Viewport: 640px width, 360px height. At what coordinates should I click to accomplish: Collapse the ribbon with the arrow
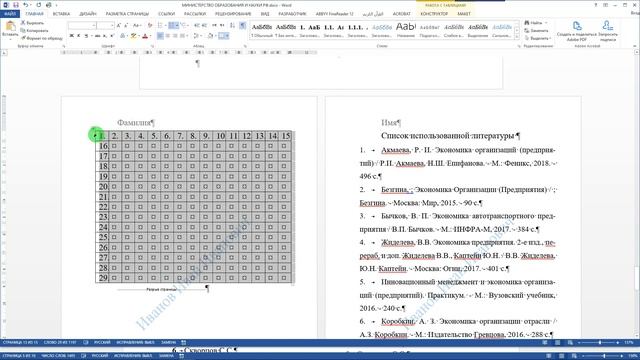point(635,47)
